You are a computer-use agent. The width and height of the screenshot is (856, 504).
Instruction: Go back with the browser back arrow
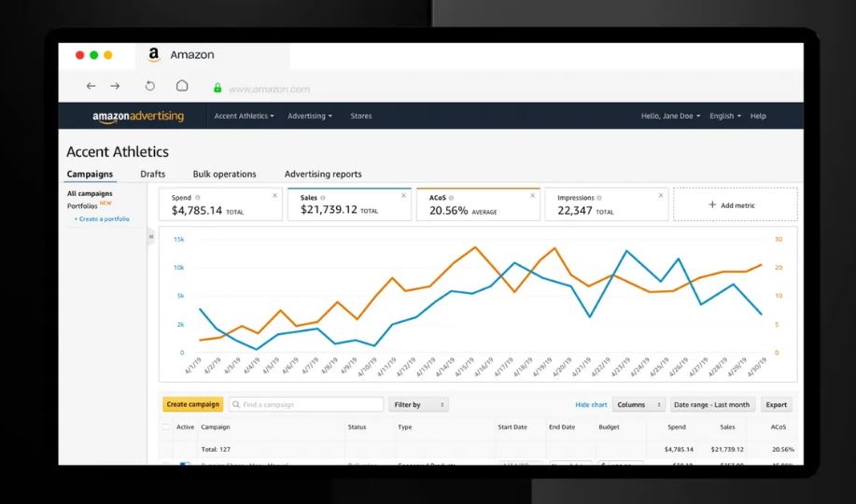[x=91, y=86]
